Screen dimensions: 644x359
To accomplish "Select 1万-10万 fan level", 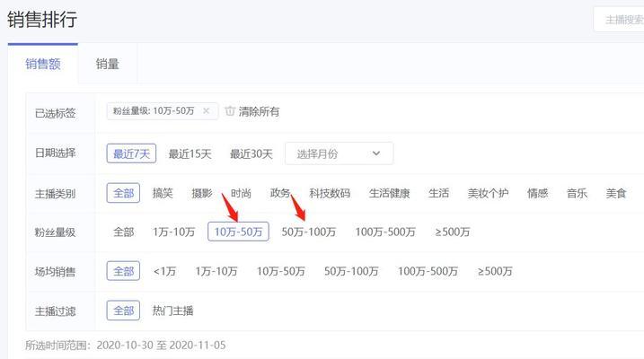I will tap(173, 232).
